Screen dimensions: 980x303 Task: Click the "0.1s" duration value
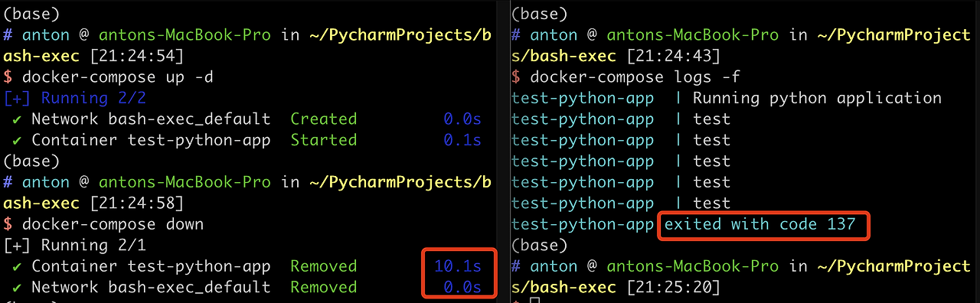(x=462, y=140)
